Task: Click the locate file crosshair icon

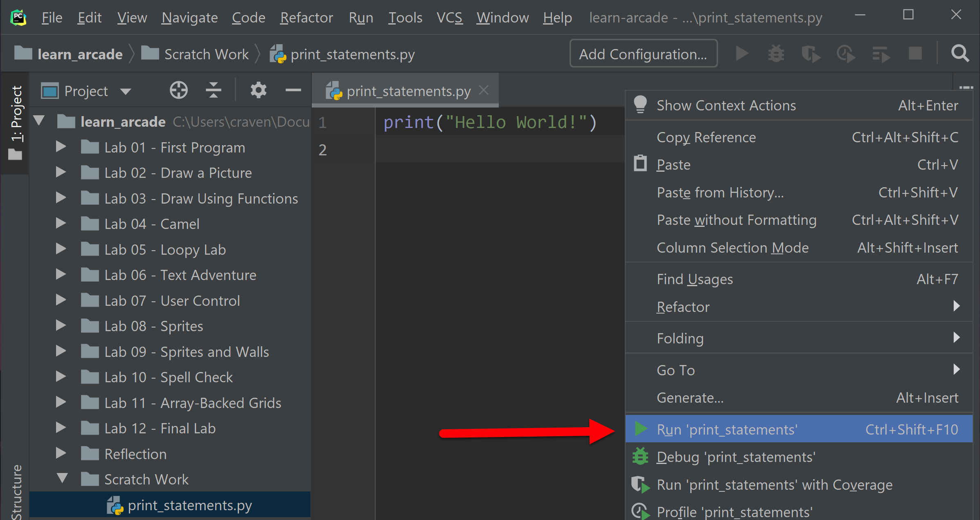Action: pyautogui.click(x=178, y=90)
